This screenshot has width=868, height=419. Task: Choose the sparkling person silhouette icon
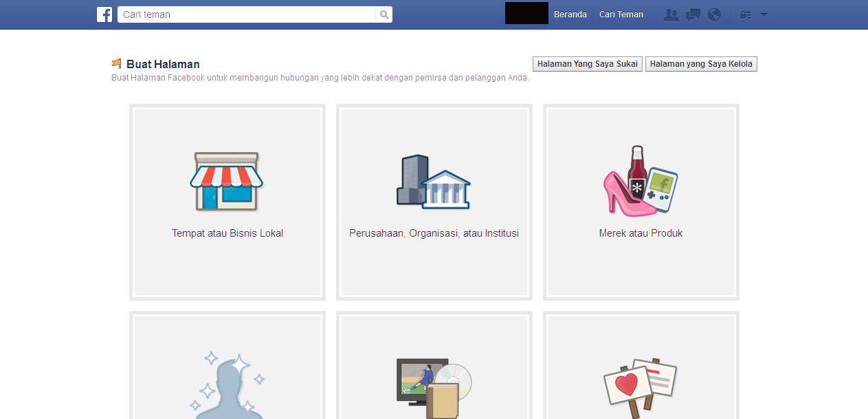click(x=227, y=385)
